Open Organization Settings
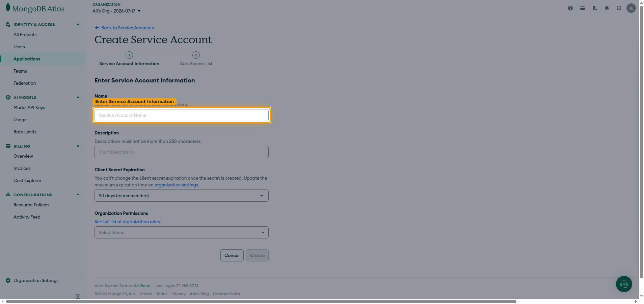 [36, 280]
